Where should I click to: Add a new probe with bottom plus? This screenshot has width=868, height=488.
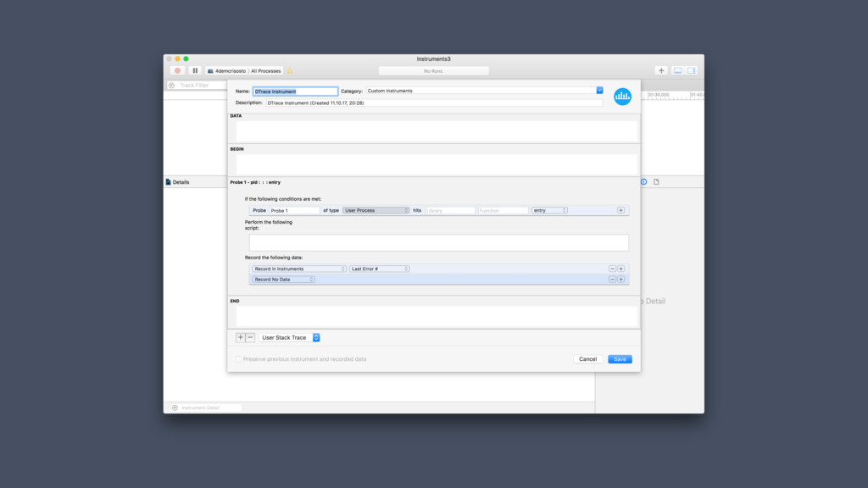pos(240,337)
